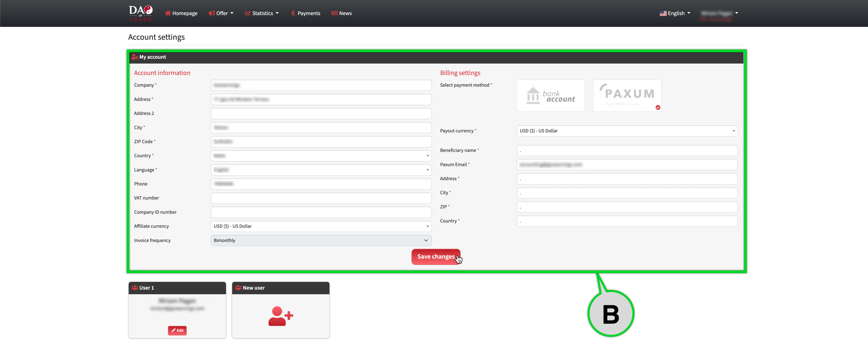Open the Country dropdown in Account information
The height and width of the screenshot is (348, 868).
[x=321, y=156]
